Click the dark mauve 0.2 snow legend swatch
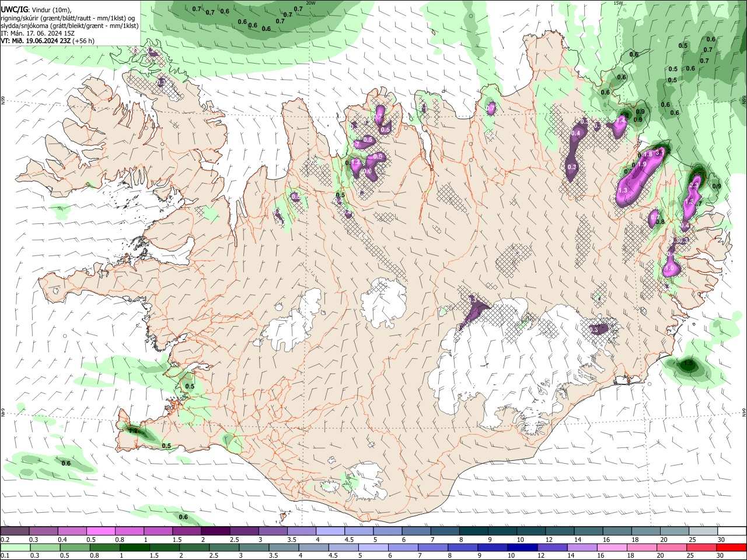Screen dimensions: 747x560 tap(15, 531)
